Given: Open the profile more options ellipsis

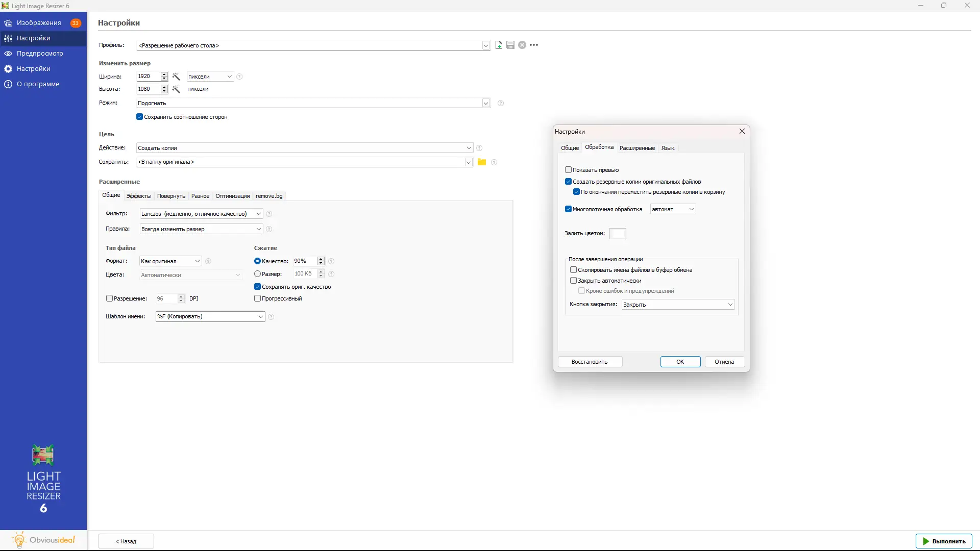Looking at the screenshot, I should click(x=534, y=45).
